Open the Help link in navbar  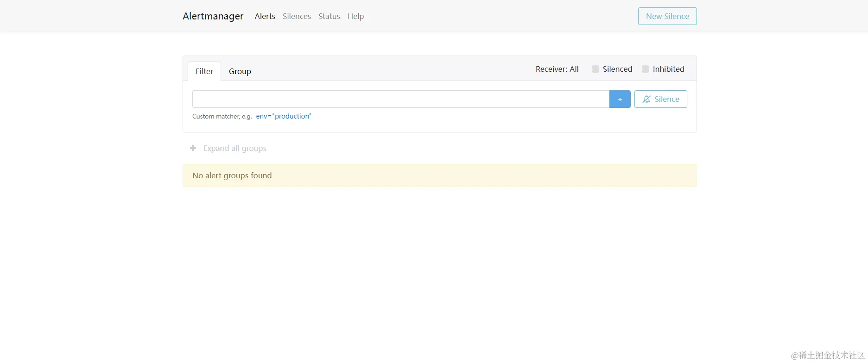point(355,16)
